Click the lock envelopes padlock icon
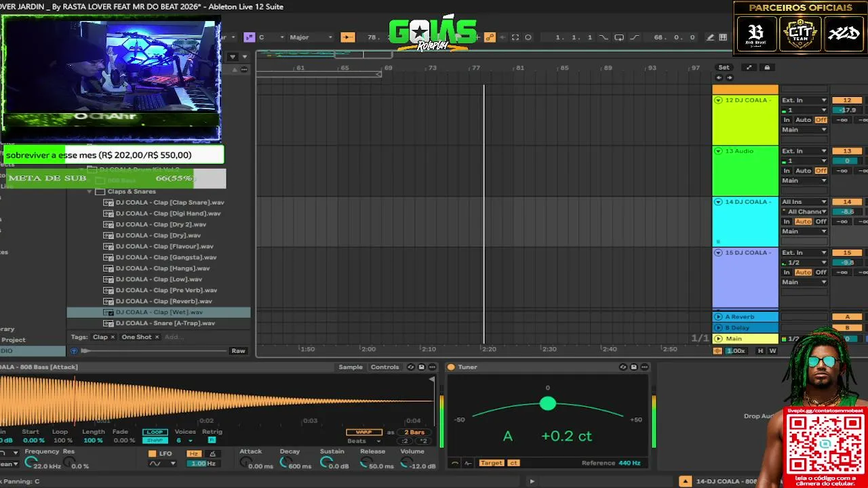The width and height of the screenshot is (868, 488). click(x=767, y=67)
